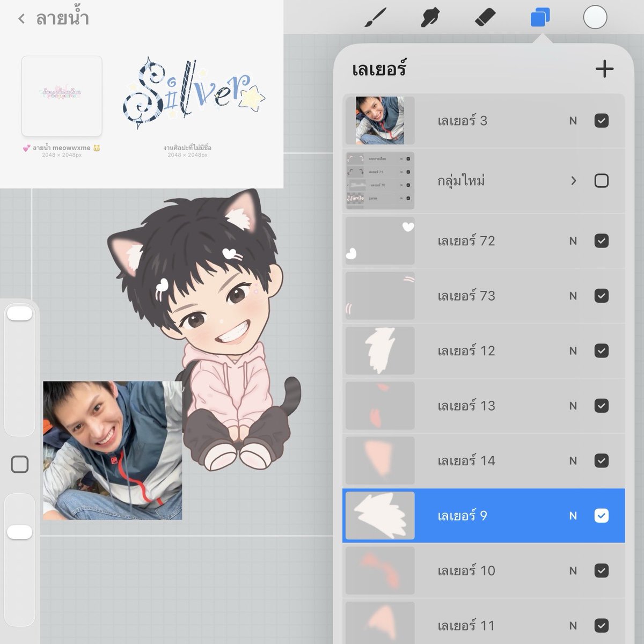Hide เลเยอร์ 9 visibility checkbox
Screen dimensions: 644x644
click(x=602, y=516)
